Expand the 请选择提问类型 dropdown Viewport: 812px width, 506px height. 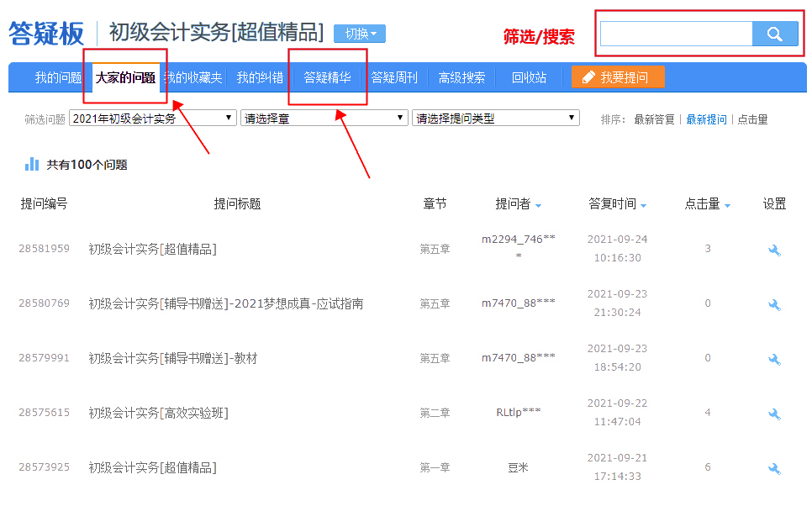(x=496, y=119)
